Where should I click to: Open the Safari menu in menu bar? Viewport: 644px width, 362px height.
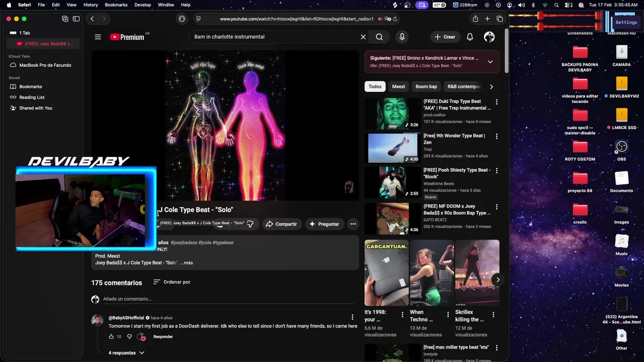click(x=24, y=5)
